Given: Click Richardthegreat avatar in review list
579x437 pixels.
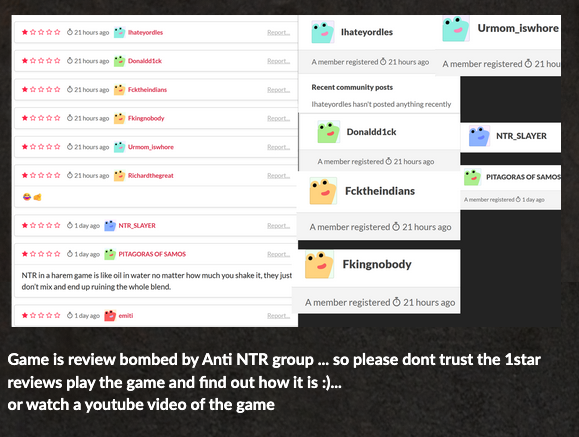Looking at the screenshot, I should (119, 175).
